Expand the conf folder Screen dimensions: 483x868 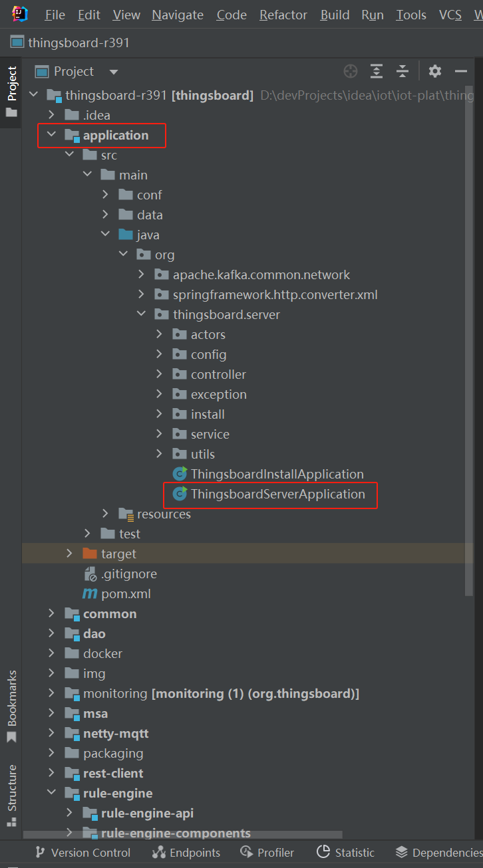(x=105, y=195)
